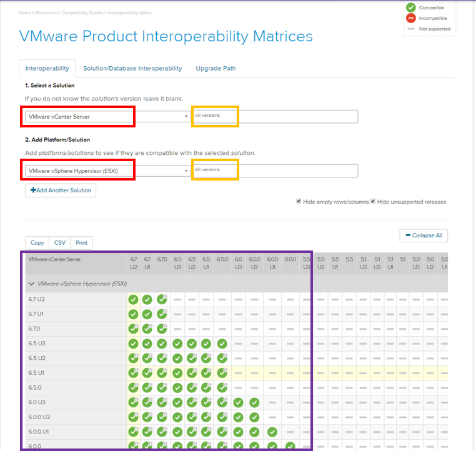
Task: Click the 6.5 U3 vCenter column header
Action: (x=177, y=263)
